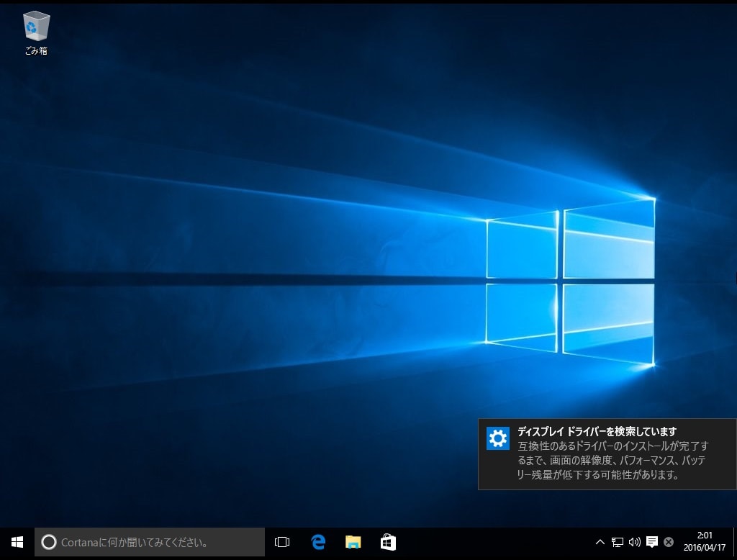Open the Store app from the taskbar
The width and height of the screenshot is (737, 560).
click(388, 542)
